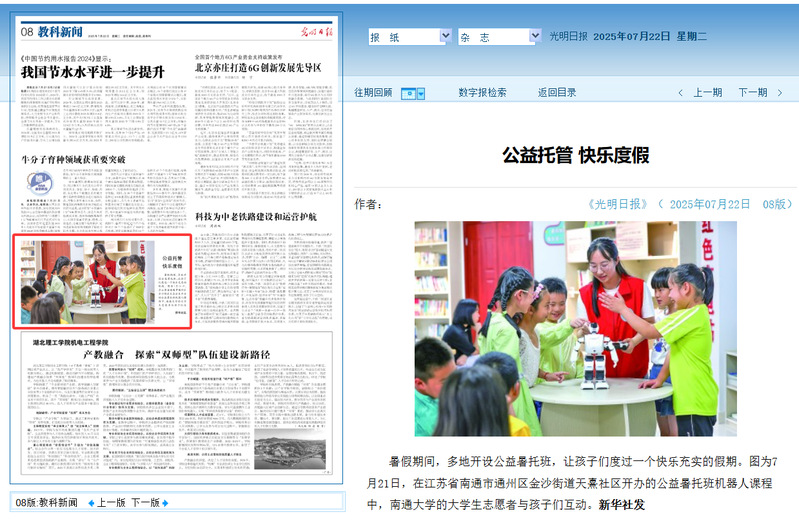Click the round logo in 牛分子育种 article
This screenshot has width=799, height=521.
click(x=39, y=183)
